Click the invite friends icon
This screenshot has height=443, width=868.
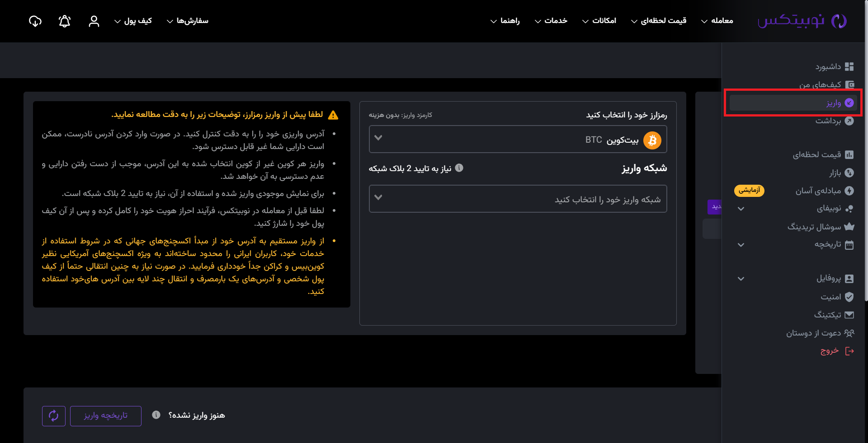[x=849, y=333]
